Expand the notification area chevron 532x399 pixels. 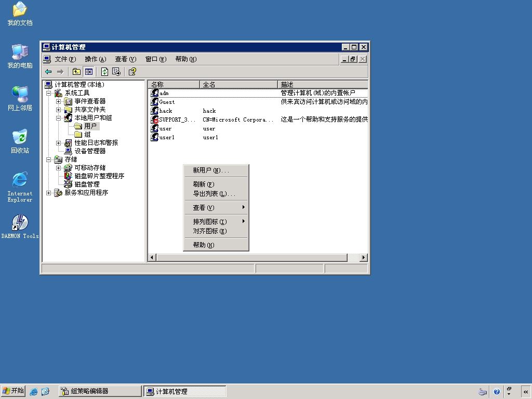(x=526, y=392)
